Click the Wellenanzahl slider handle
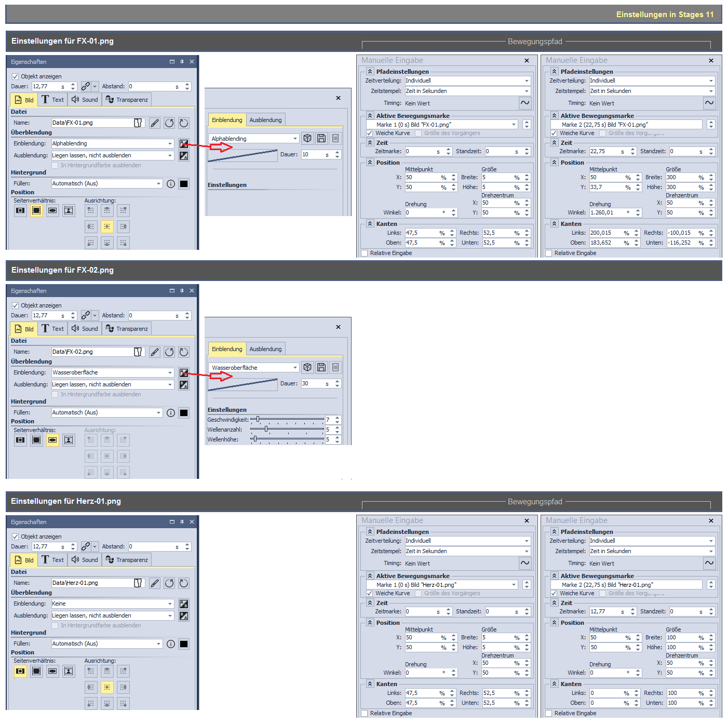 266,429
